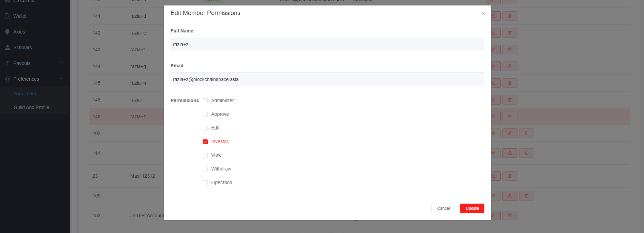Focus the Full Name input field
Screen dimensions: 644x233
[327, 44]
